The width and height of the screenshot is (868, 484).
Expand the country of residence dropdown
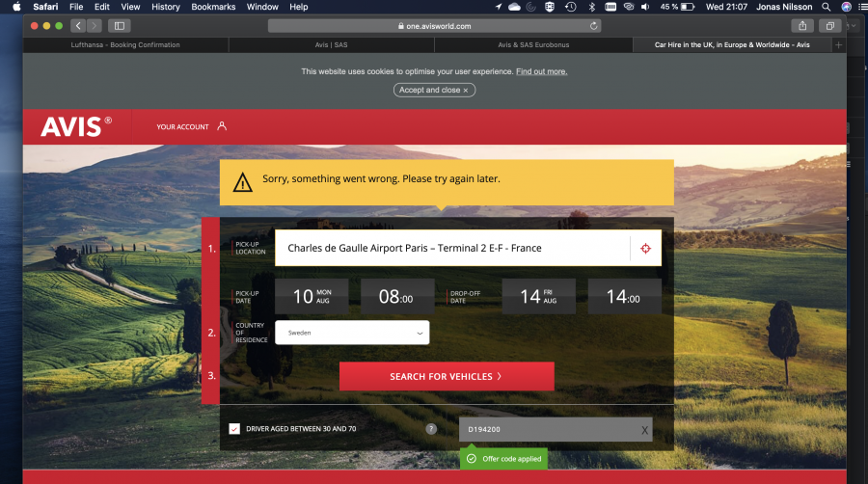[352, 333]
